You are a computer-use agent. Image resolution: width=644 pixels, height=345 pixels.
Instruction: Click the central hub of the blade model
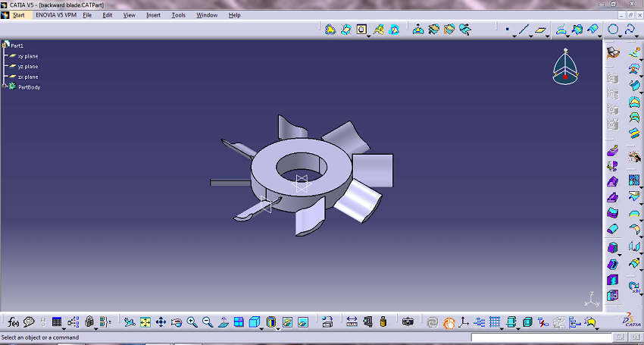tap(302, 174)
